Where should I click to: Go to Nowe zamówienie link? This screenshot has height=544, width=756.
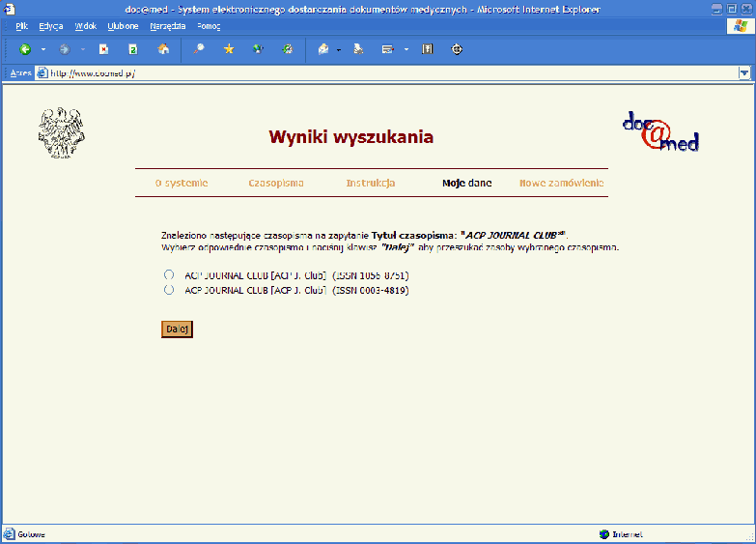tap(561, 183)
